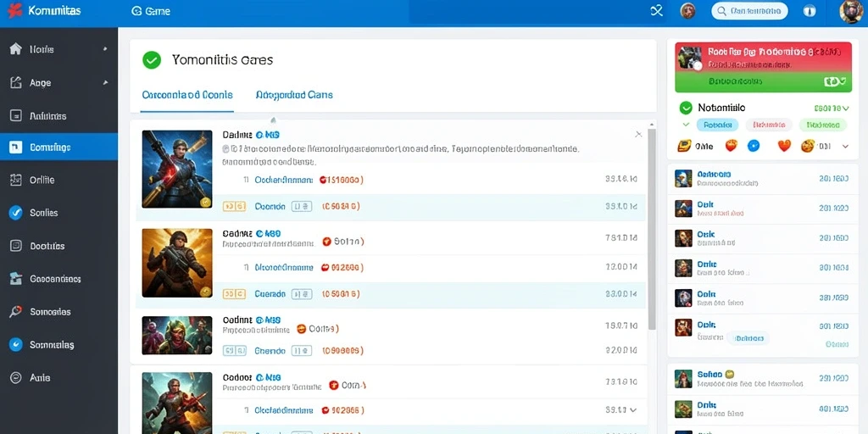Open the green value dropdown beside Notontialo

832,108
